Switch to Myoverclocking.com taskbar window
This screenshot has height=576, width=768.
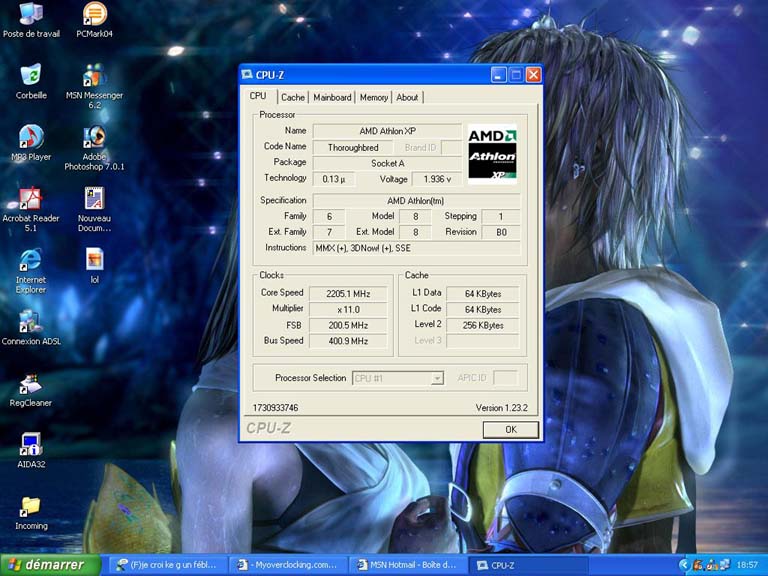288,565
